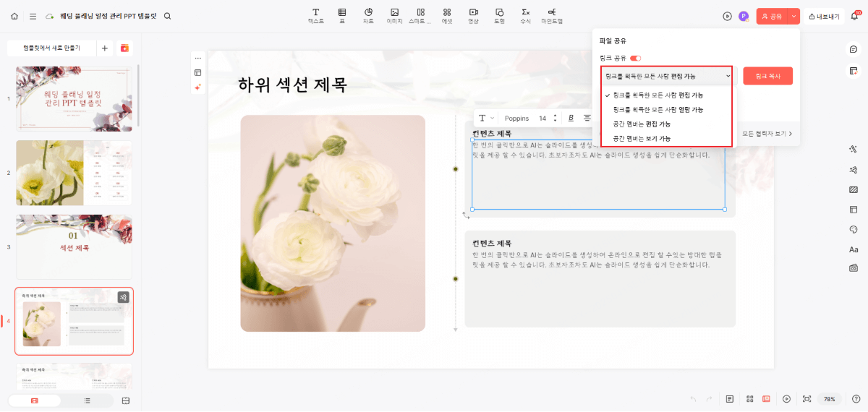Open the purple P user avatar

pos(744,16)
